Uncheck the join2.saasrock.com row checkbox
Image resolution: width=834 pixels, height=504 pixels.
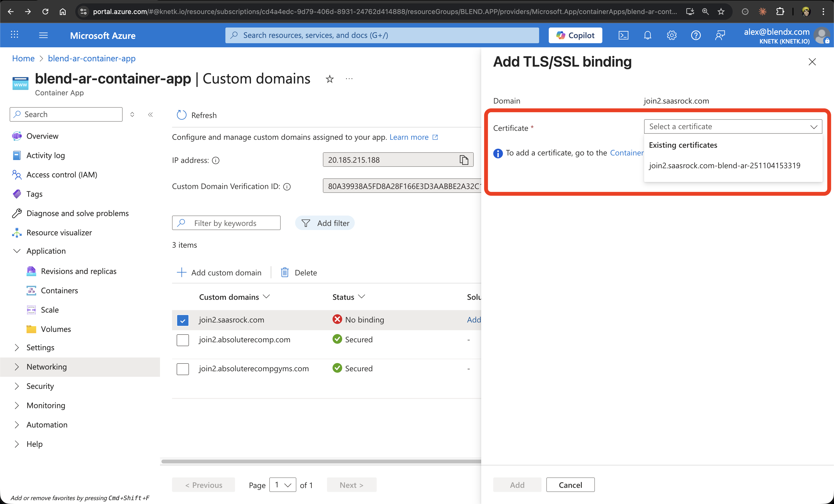183,320
